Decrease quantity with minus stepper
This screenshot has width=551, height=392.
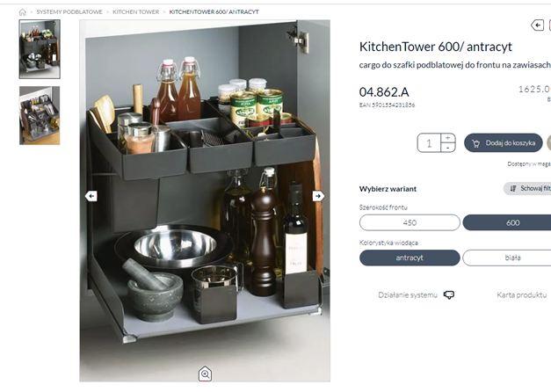pyautogui.click(x=447, y=148)
